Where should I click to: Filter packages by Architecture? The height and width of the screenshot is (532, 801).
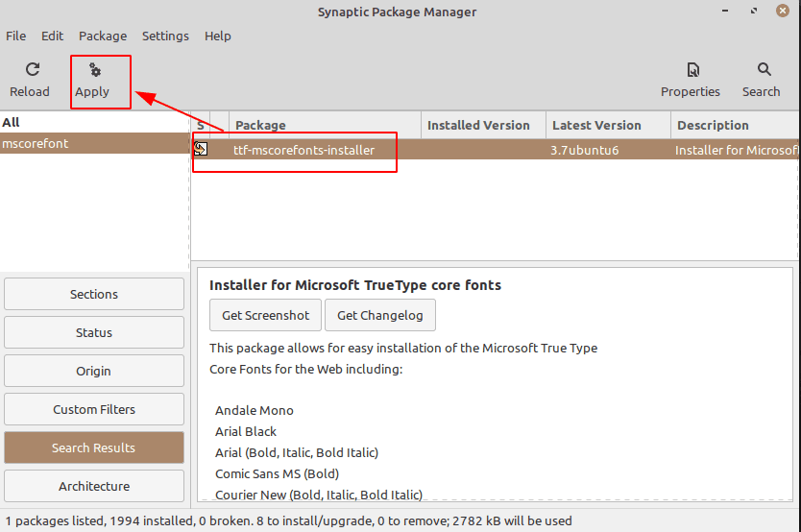pos(94,486)
